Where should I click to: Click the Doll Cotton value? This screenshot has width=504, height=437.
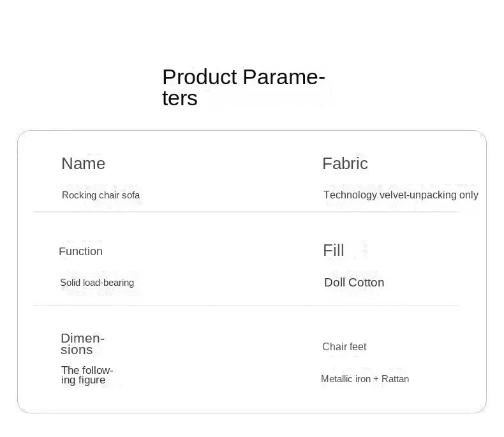pos(354,283)
